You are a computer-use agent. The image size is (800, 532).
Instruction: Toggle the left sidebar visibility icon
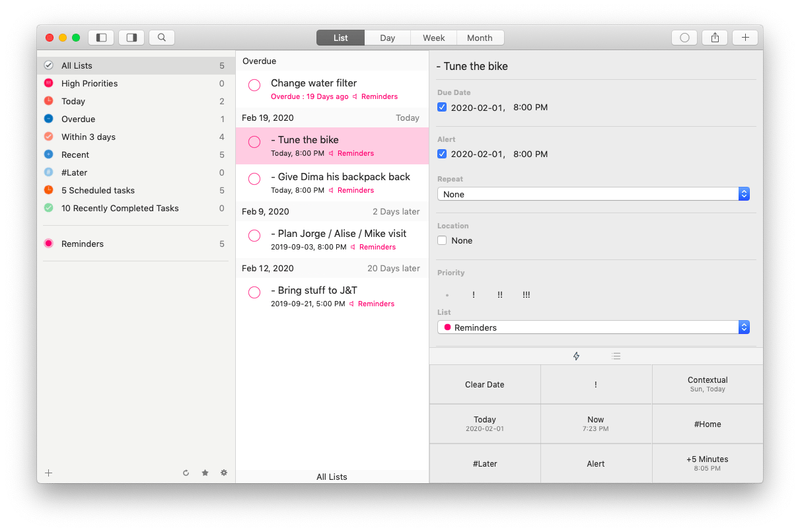(x=101, y=38)
